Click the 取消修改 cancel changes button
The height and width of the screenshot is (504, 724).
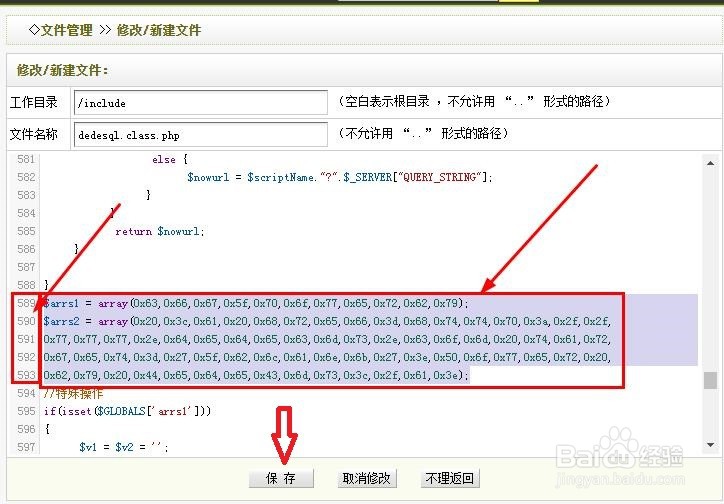[367, 478]
